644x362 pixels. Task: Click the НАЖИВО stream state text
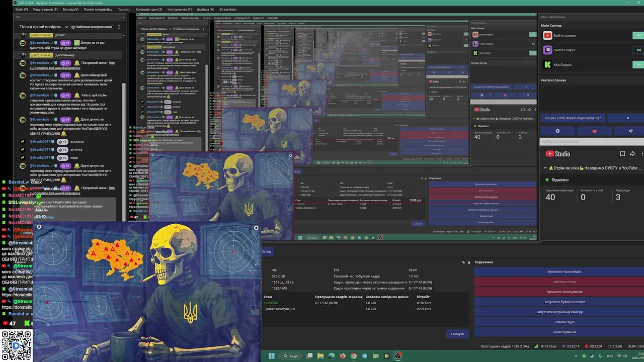point(271,303)
